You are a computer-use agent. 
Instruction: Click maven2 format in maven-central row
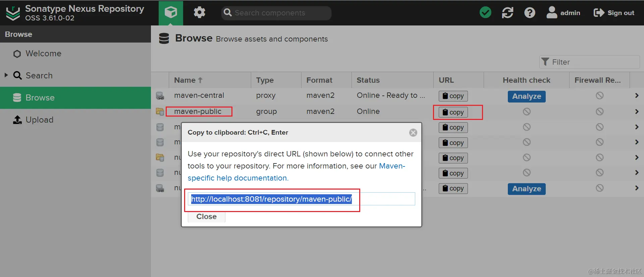tap(320, 95)
